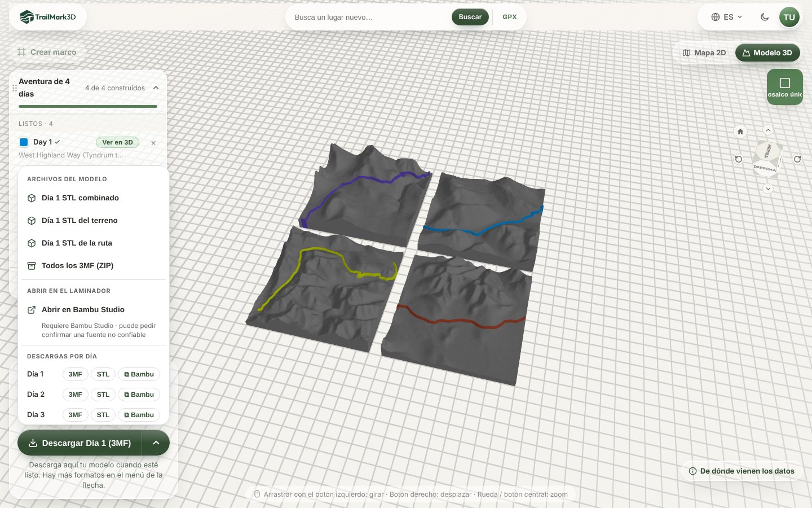
Task: Download 3MF for Día 3 row
Action: point(75,415)
